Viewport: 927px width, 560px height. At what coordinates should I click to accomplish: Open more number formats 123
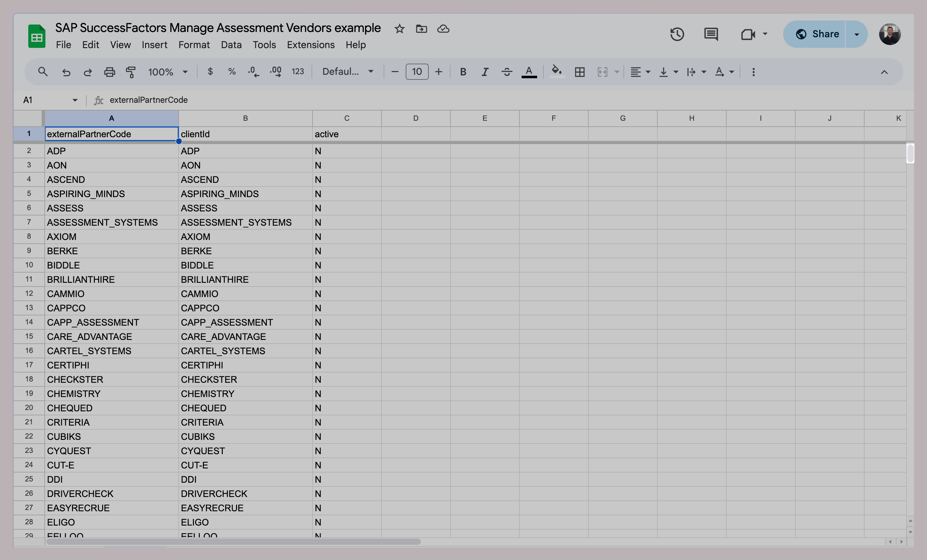click(x=298, y=71)
